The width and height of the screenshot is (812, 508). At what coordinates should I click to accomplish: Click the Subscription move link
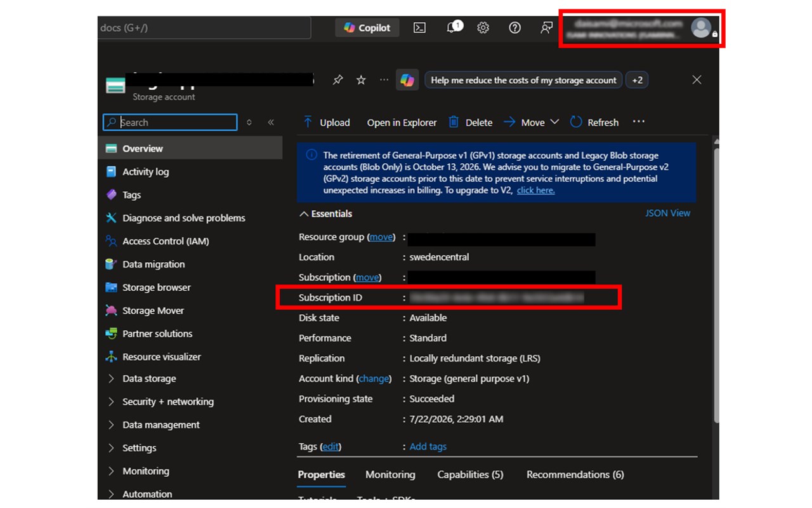click(x=367, y=277)
